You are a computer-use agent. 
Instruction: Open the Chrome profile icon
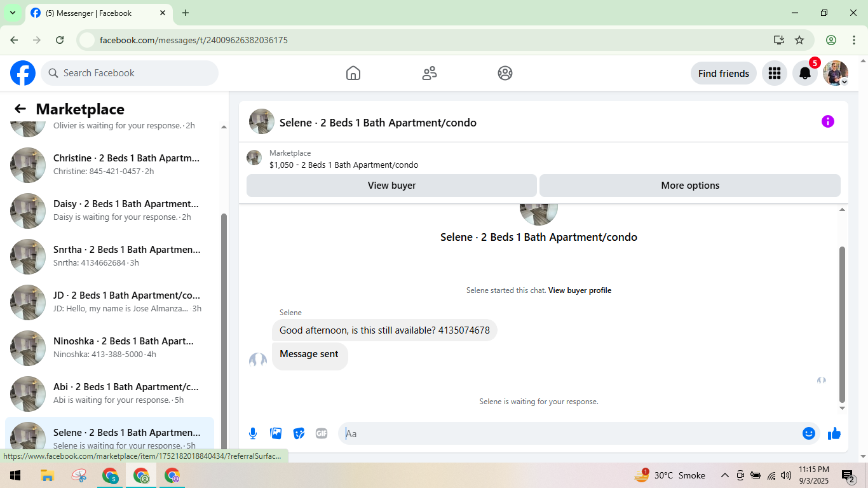click(x=831, y=40)
